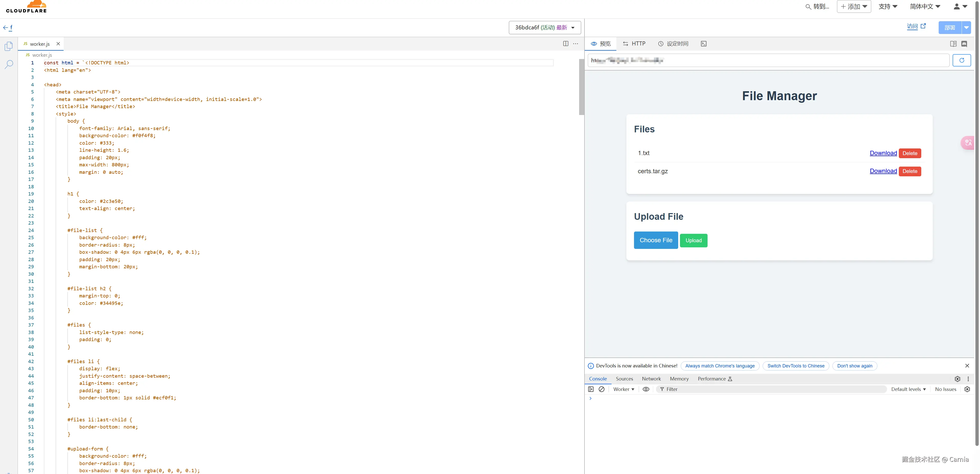Click the Search magnifier in editor sidebar
The image size is (980, 474).
point(9,64)
